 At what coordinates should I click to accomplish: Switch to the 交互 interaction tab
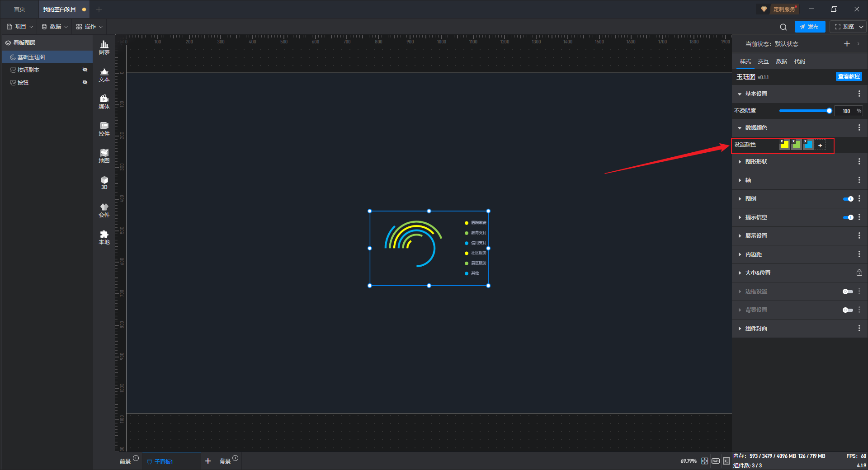[x=763, y=61]
